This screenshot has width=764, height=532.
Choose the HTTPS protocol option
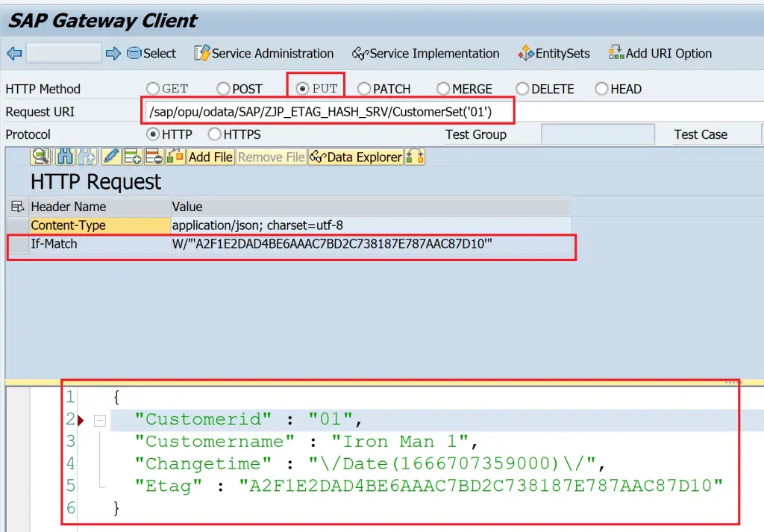pyautogui.click(x=215, y=134)
